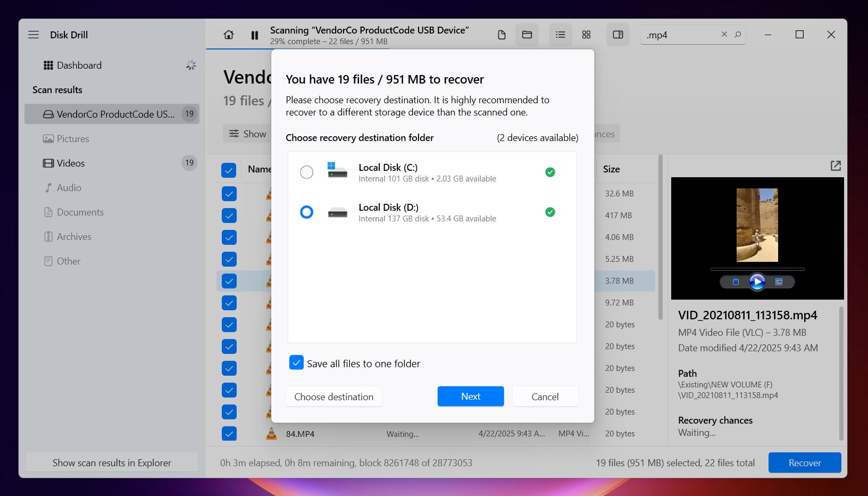Go to the Home screen icon
This screenshot has width=868, height=496.
coord(229,35)
